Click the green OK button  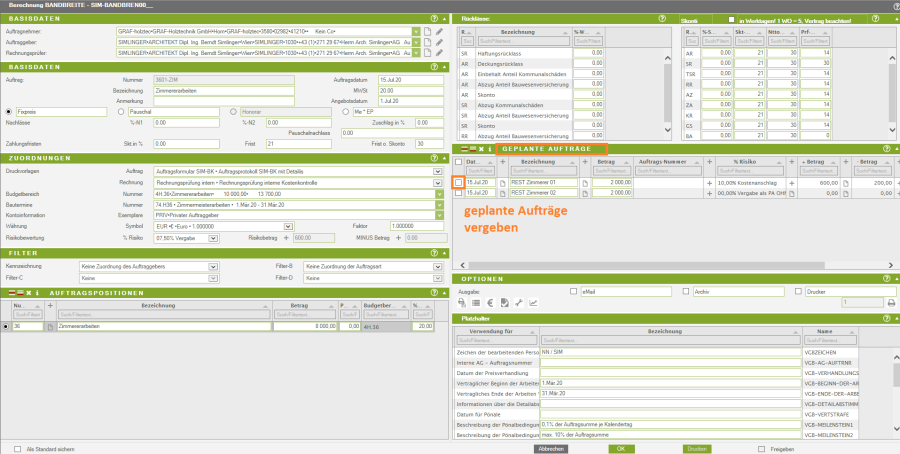coord(620,449)
